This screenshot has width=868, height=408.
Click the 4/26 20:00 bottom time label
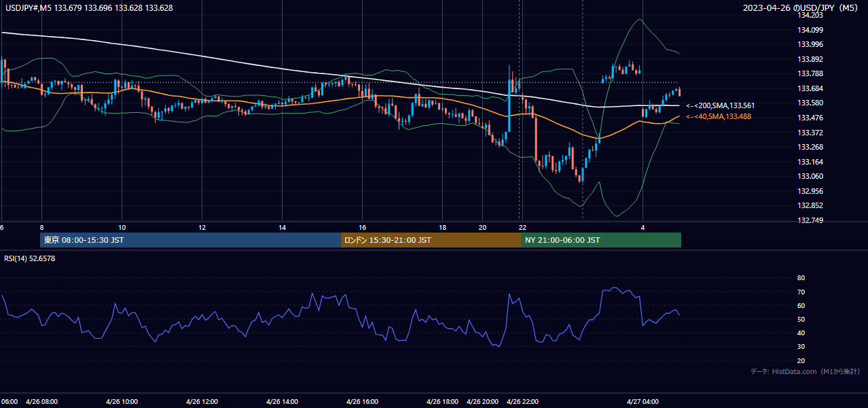tap(483, 401)
